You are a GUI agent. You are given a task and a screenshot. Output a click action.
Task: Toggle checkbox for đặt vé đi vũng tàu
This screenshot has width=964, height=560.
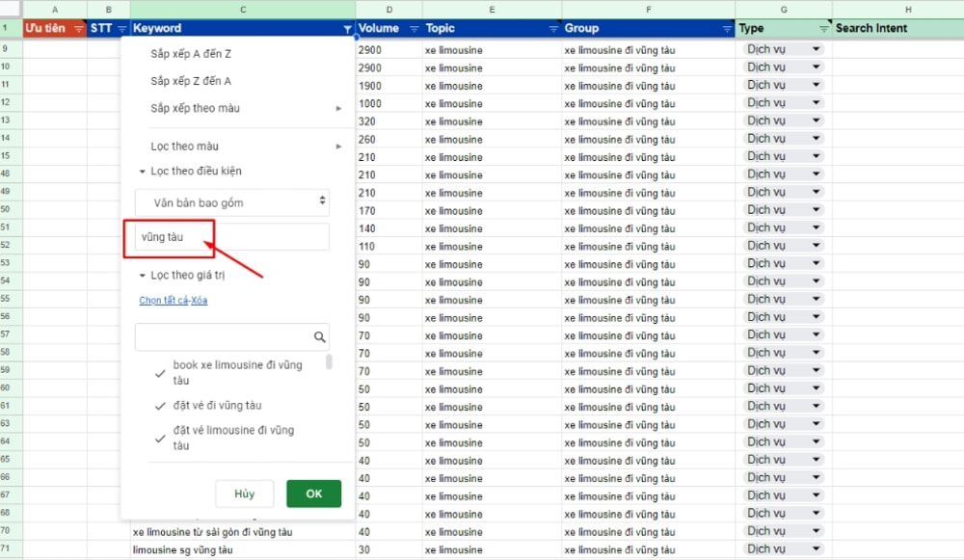160,406
